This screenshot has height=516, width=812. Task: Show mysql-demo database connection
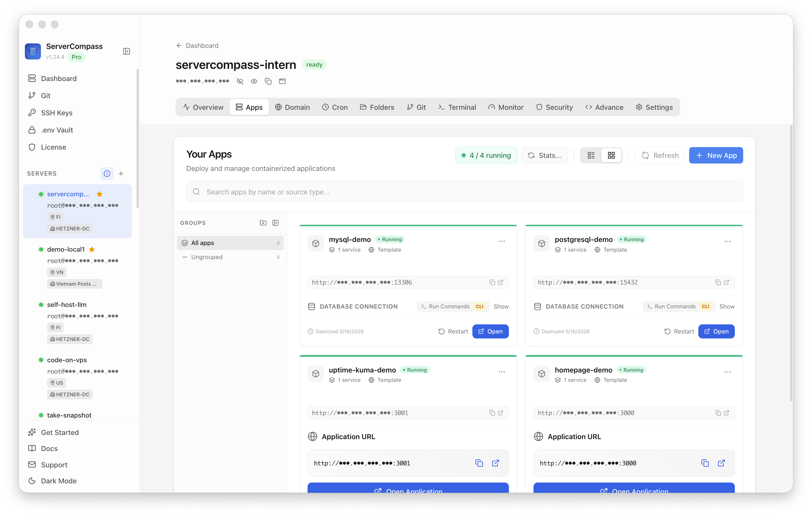(x=501, y=307)
